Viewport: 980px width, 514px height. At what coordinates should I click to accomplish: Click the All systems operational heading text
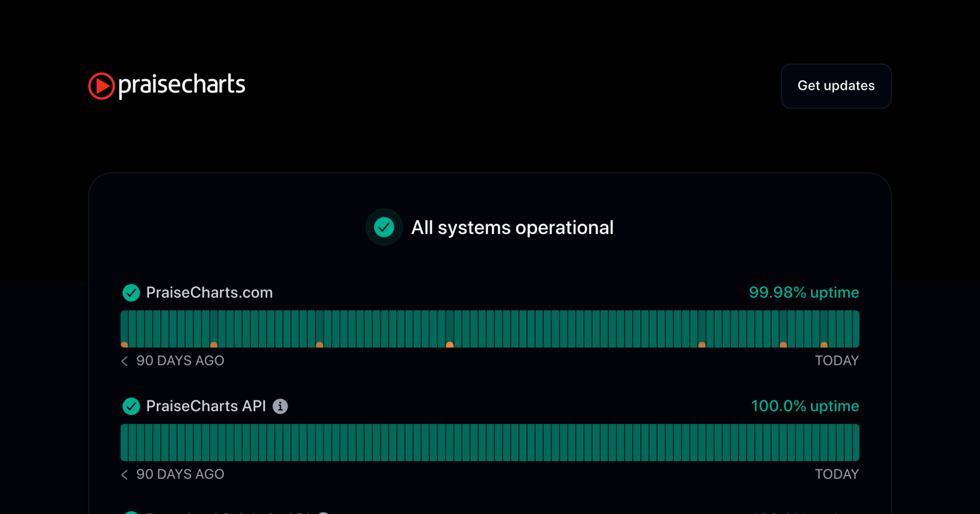coord(512,228)
